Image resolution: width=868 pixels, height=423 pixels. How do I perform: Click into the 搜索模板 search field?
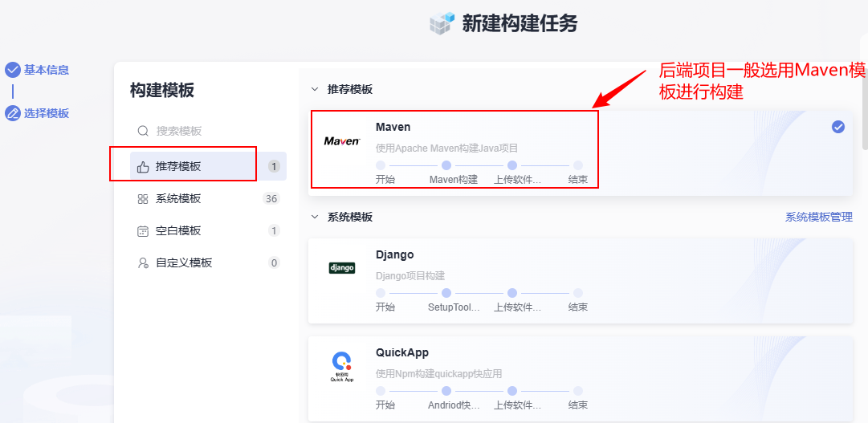[x=208, y=131]
